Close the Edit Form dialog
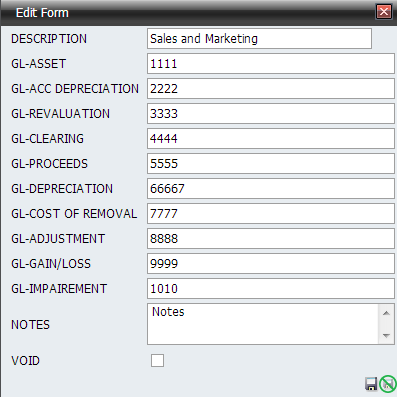This screenshot has width=397, height=397. click(x=384, y=12)
